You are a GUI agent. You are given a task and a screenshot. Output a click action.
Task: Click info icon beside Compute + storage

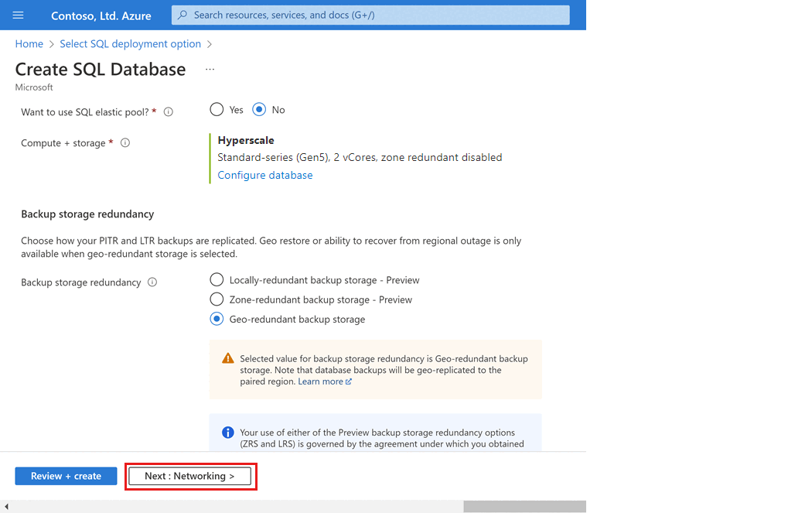tap(125, 143)
